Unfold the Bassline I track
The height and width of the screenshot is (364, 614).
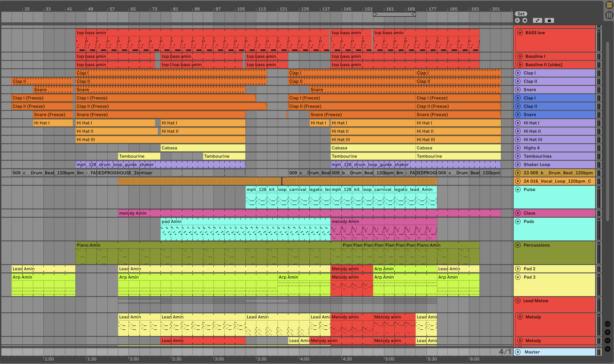520,57
